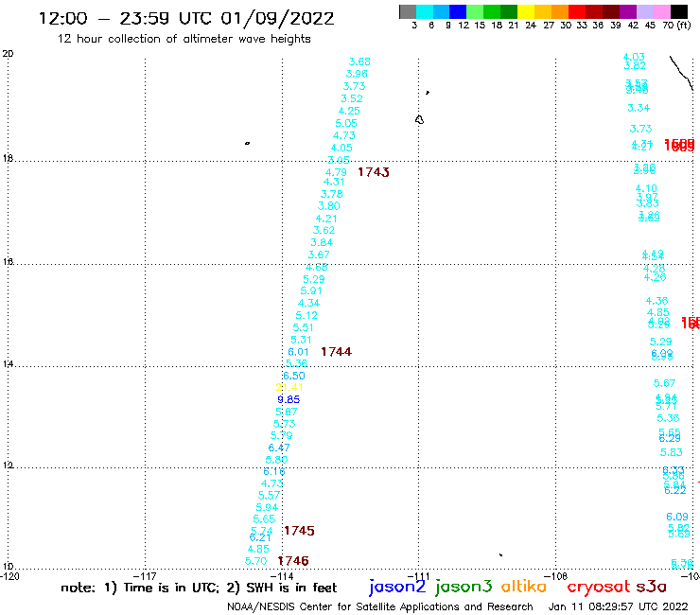The image size is (700, 615).
Task: Click the Jan 11 08:29:57 UTC timestamp
Action: coord(618,607)
